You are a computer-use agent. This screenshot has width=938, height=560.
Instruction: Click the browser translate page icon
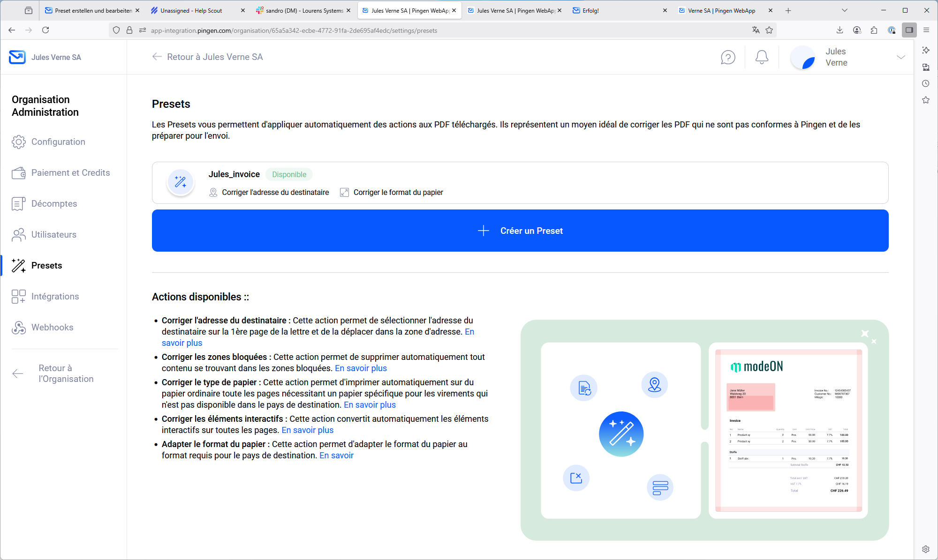pos(756,30)
